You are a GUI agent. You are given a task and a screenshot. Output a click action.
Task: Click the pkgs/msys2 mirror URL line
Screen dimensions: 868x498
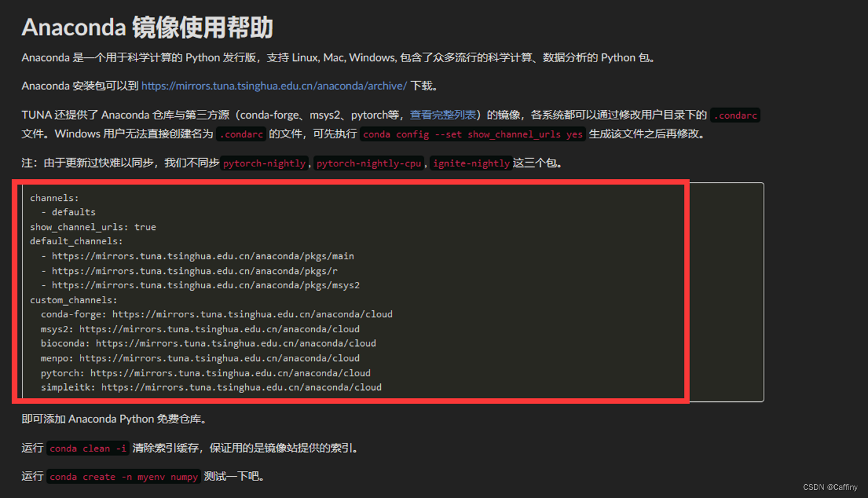[x=201, y=285]
